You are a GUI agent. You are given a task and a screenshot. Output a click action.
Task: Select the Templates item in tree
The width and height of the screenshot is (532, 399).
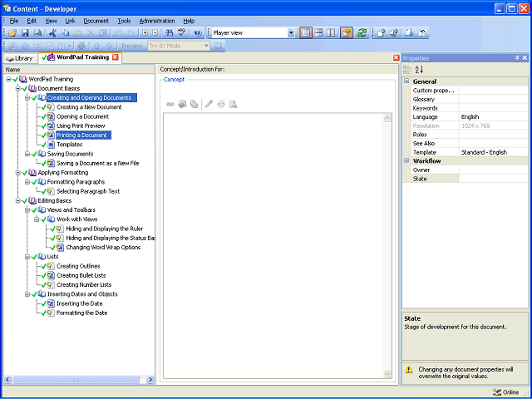coord(70,145)
